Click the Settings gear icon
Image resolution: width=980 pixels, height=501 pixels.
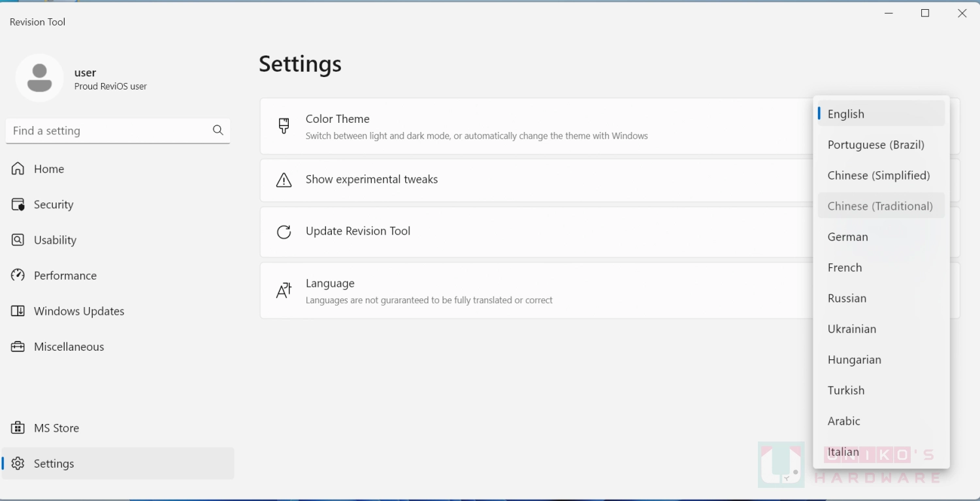pyautogui.click(x=19, y=463)
